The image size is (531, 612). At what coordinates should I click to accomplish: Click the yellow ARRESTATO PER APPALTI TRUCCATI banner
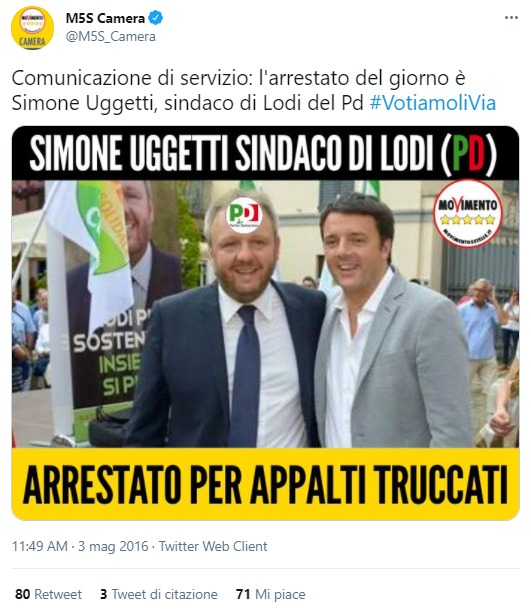266,484
